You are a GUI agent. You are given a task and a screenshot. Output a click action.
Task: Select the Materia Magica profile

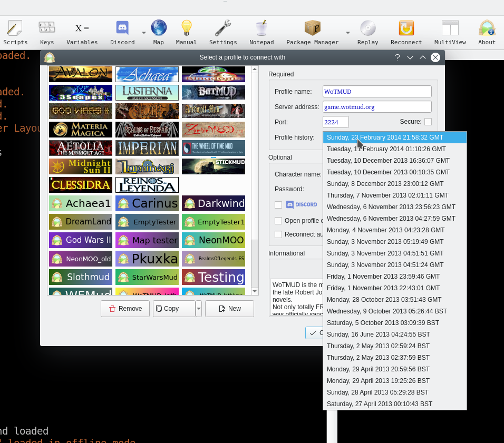[x=81, y=130]
